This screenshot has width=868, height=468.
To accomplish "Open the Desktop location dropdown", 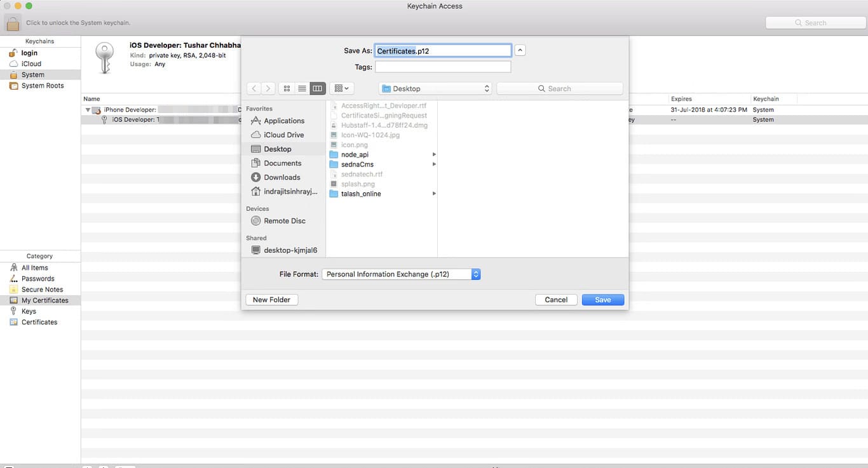I will coord(435,88).
